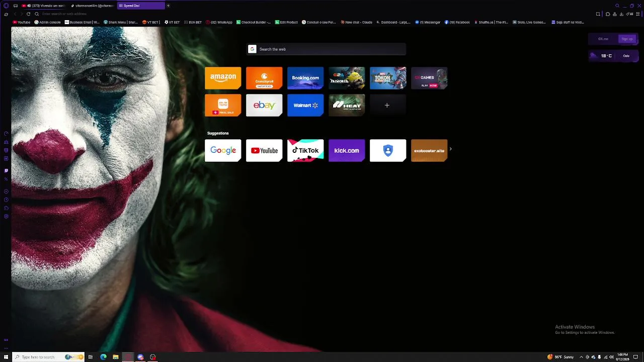Viewport: 644px width, 362px height.
Task: Open the kick.com suggestion tile
Action: point(347,150)
